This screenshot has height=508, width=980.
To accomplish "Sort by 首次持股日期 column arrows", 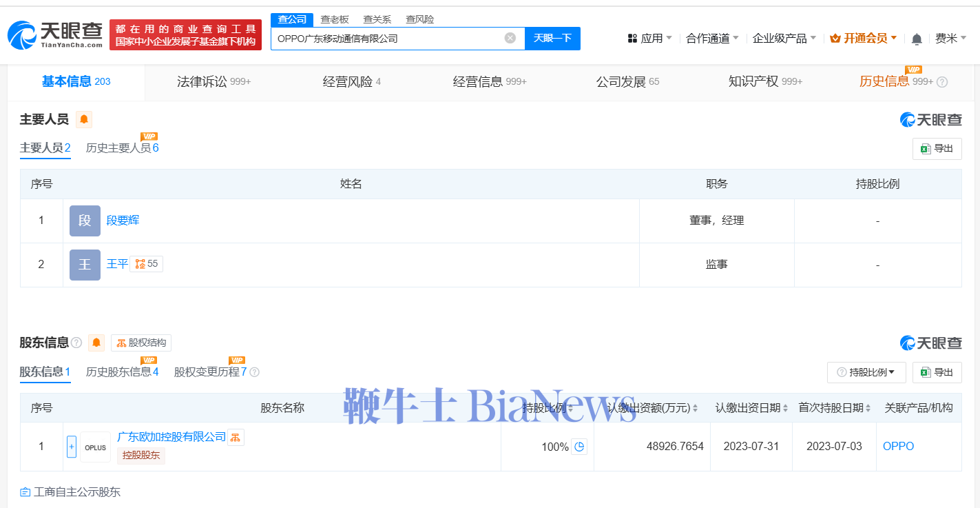I will pos(868,408).
